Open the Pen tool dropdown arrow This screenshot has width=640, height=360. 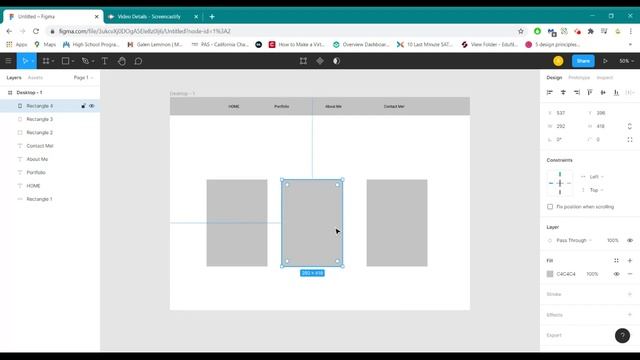click(x=93, y=61)
